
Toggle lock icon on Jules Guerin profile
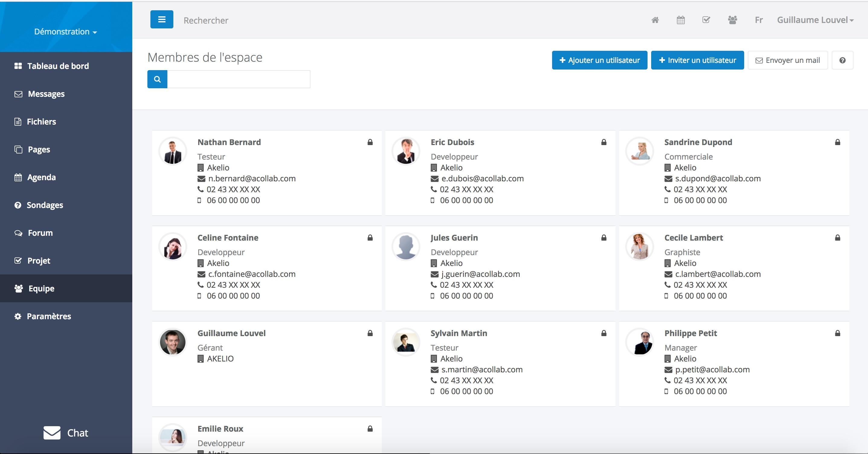[x=604, y=237]
